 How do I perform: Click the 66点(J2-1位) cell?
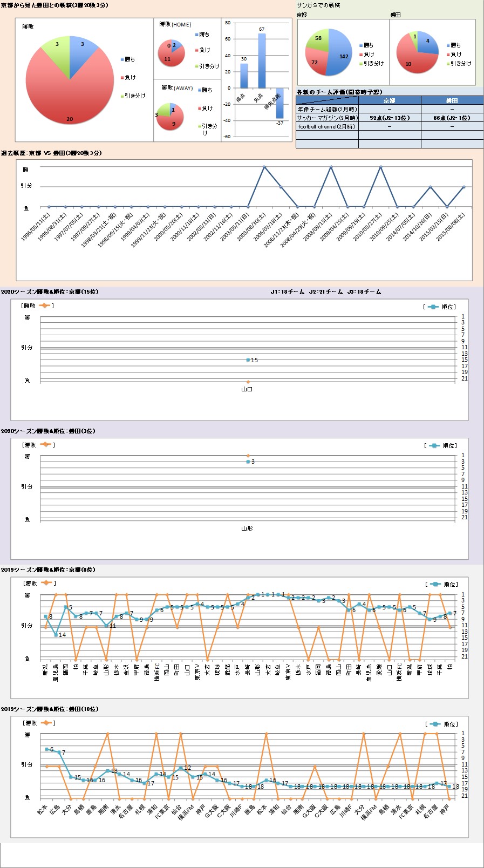coord(452,118)
